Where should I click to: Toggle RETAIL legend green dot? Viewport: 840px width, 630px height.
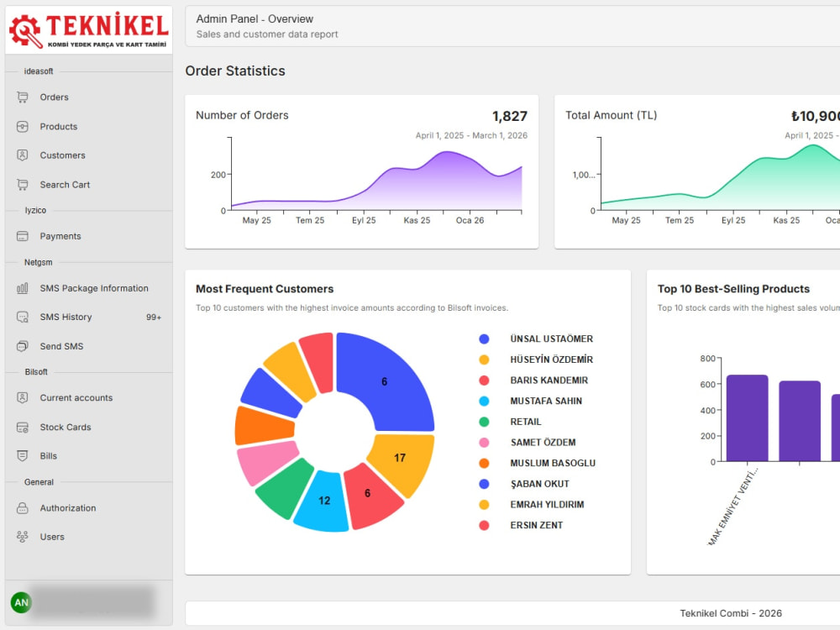click(x=484, y=422)
